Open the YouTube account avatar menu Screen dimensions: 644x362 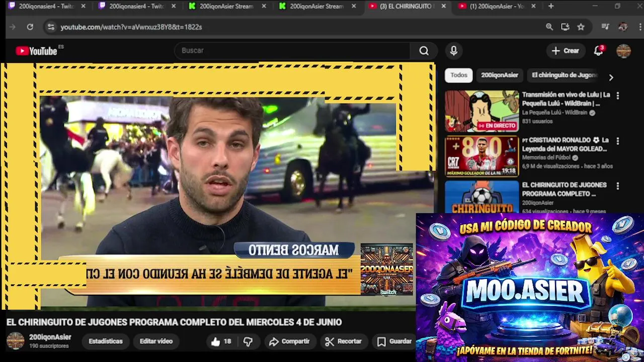(x=624, y=51)
